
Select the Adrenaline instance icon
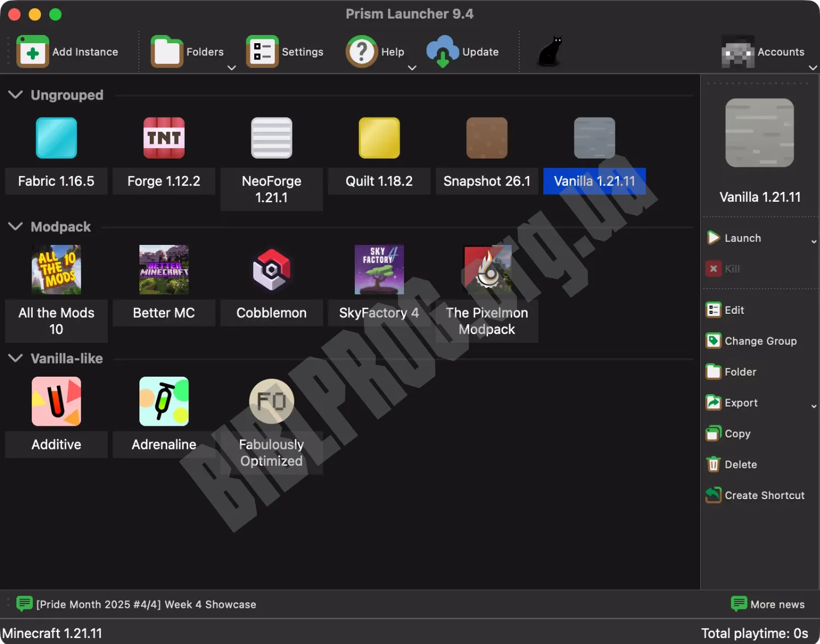(164, 401)
